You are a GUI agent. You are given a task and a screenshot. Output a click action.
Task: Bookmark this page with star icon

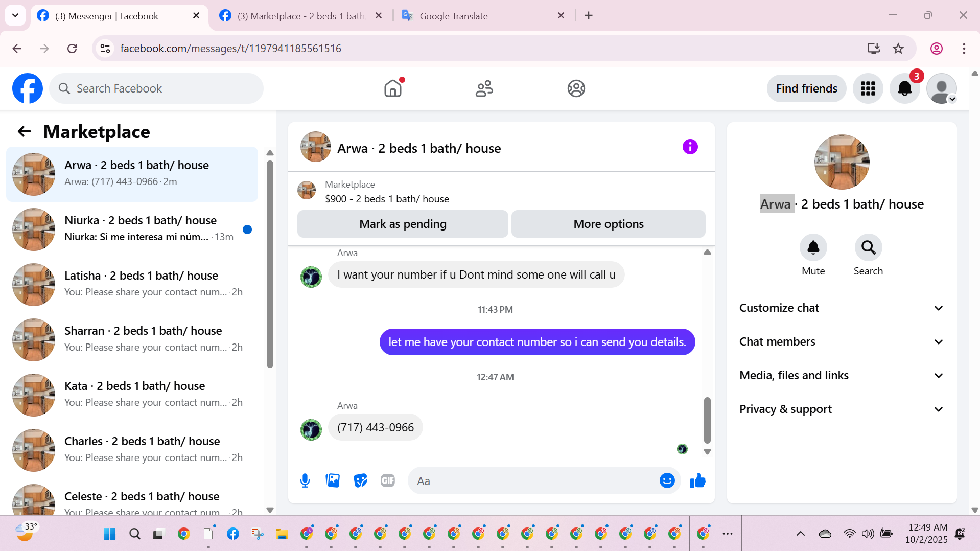pos(898,49)
